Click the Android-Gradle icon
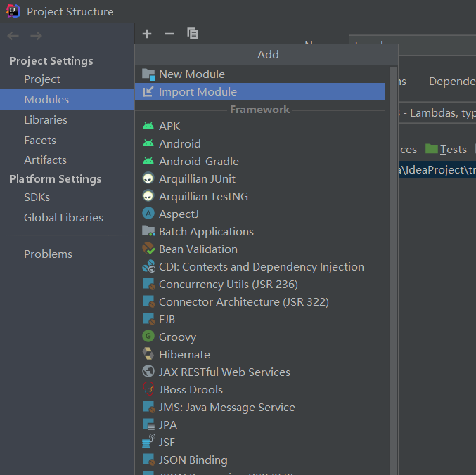 pos(148,161)
